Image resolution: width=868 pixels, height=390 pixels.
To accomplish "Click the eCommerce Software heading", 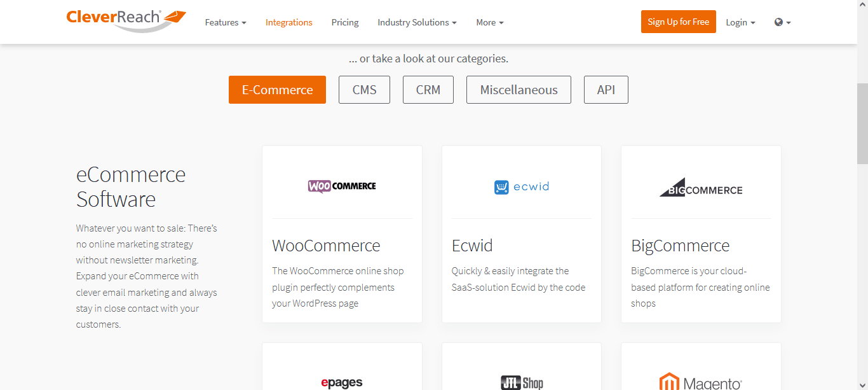I will [131, 186].
